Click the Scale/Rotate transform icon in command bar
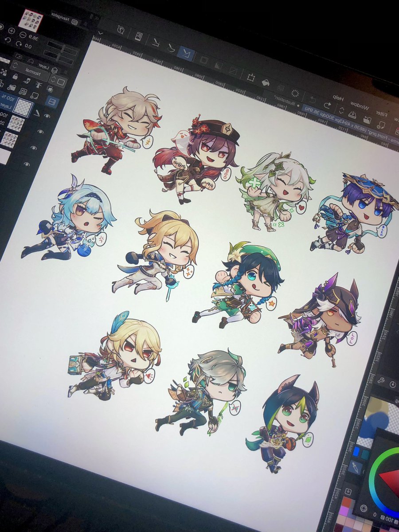 click(251, 78)
